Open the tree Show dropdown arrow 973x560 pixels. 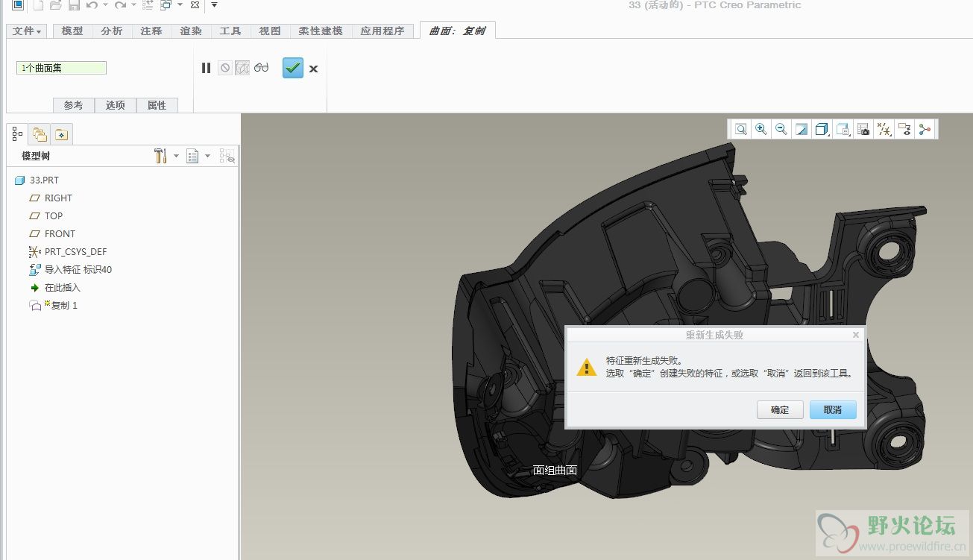(208, 156)
